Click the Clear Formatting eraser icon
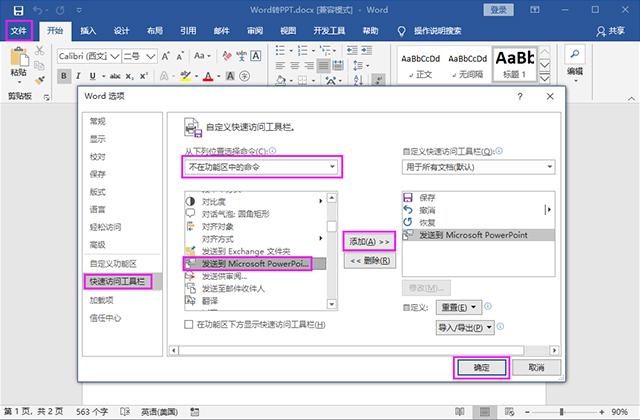 click(x=227, y=56)
